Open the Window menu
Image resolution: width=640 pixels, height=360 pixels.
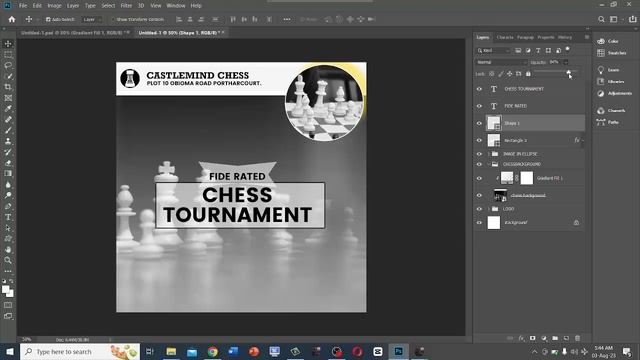(x=176, y=6)
